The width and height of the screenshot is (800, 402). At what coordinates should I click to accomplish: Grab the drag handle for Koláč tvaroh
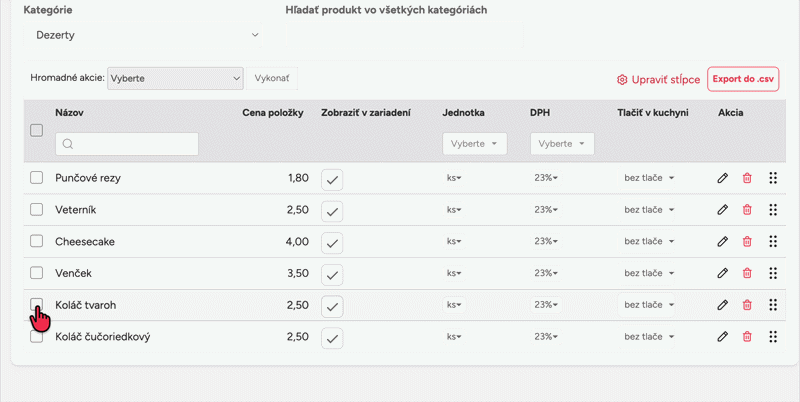coord(773,305)
